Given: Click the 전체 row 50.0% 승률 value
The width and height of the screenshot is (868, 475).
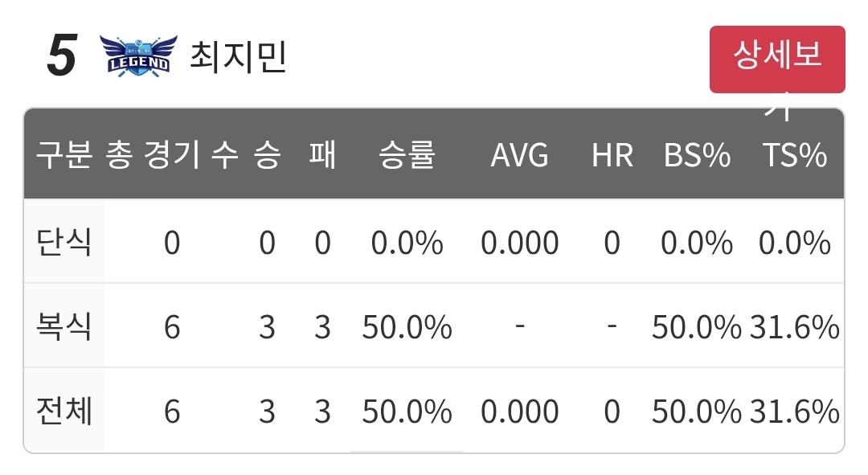Looking at the screenshot, I should (x=407, y=412).
